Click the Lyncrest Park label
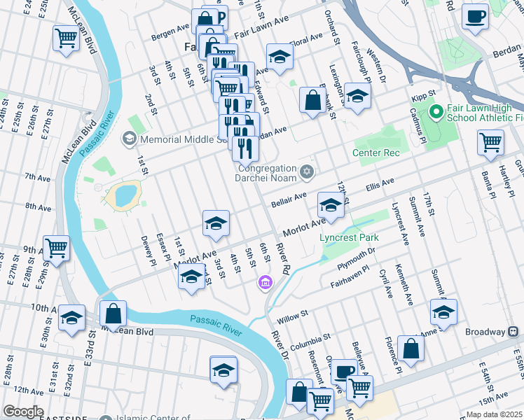Image resolution: width=524 pixels, height=420 pixels. [349, 238]
